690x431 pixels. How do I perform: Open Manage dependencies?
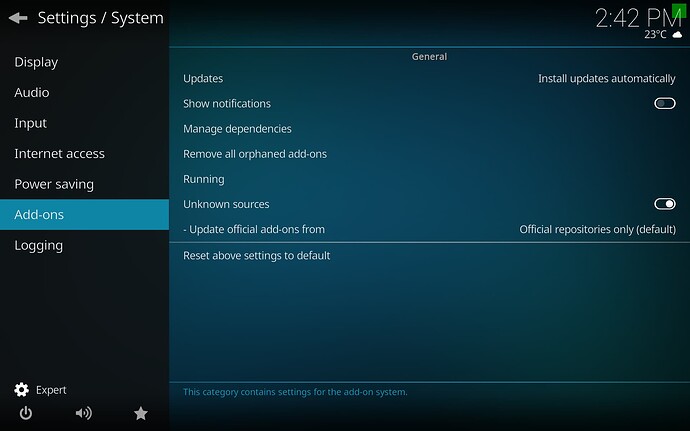[429, 129]
